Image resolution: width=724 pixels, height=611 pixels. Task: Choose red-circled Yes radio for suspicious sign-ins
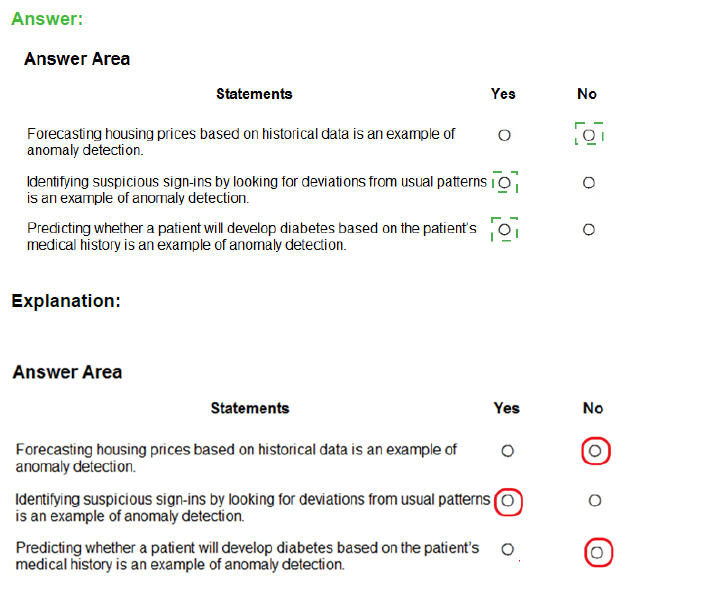(507, 501)
